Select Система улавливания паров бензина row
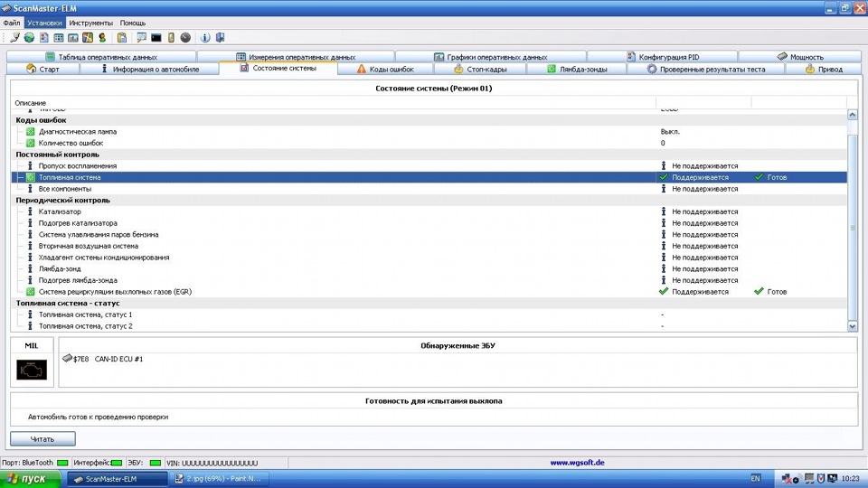This screenshot has width=868, height=488. pos(429,234)
